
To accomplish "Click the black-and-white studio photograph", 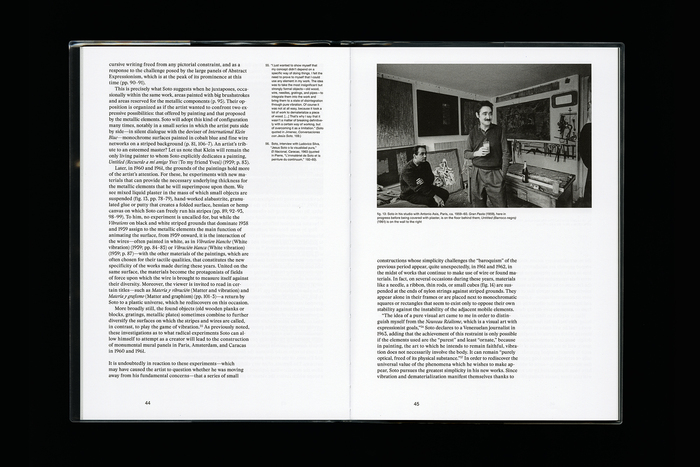I will coord(484,136).
